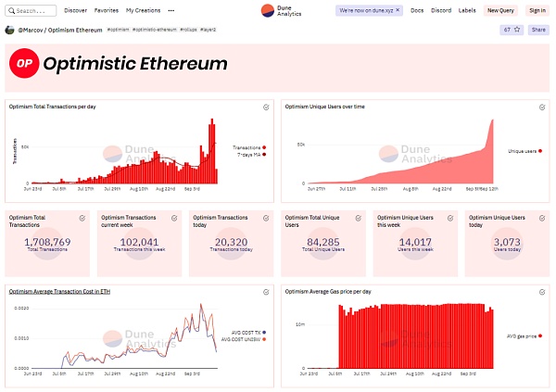Open the dune.xyz announcement link
This screenshot has width=556, height=392.
click(366, 10)
